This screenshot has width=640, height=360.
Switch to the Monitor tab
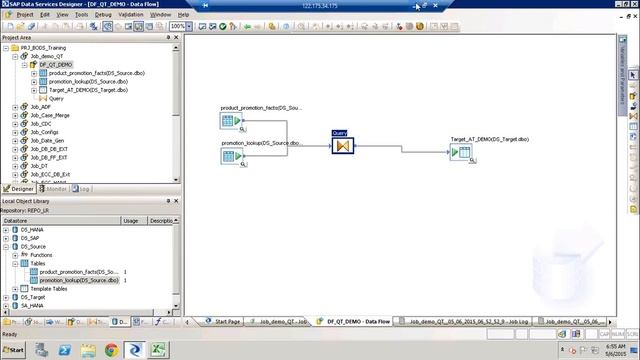(x=53, y=189)
